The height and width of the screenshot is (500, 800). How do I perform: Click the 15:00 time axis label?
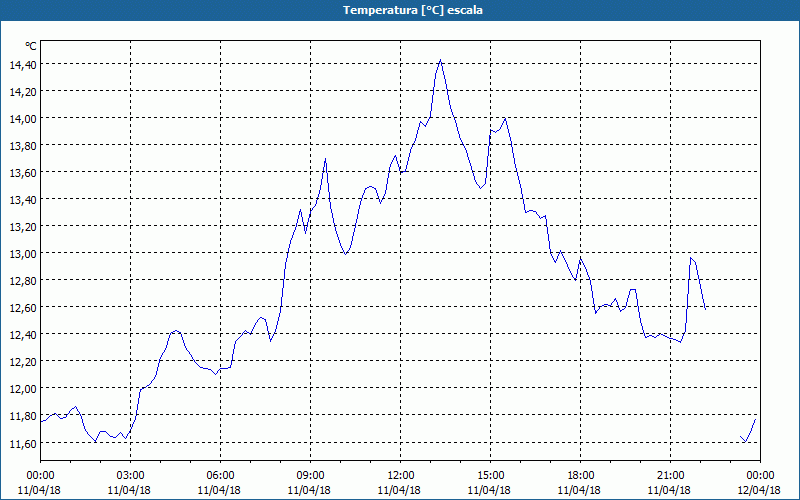click(490, 476)
